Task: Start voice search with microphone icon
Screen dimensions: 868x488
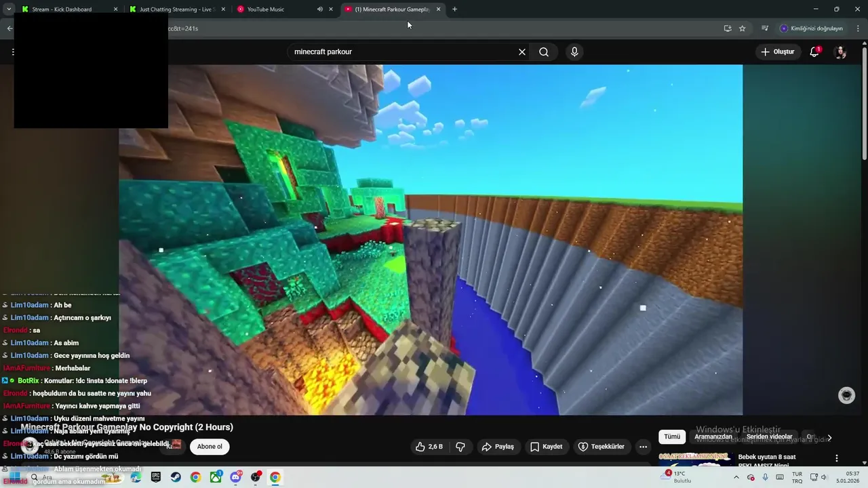Action: point(574,52)
